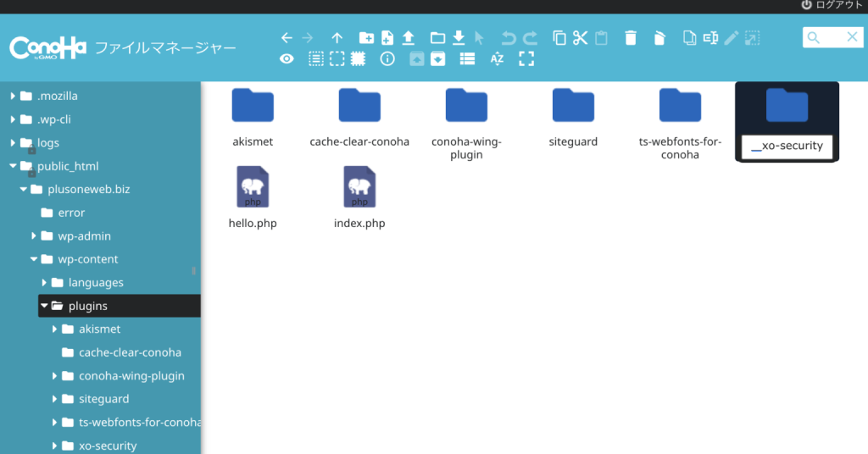This screenshot has width=868, height=454.
Task: Toggle fullscreen mode icon
Action: pyautogui.click(x=526, y=59)
